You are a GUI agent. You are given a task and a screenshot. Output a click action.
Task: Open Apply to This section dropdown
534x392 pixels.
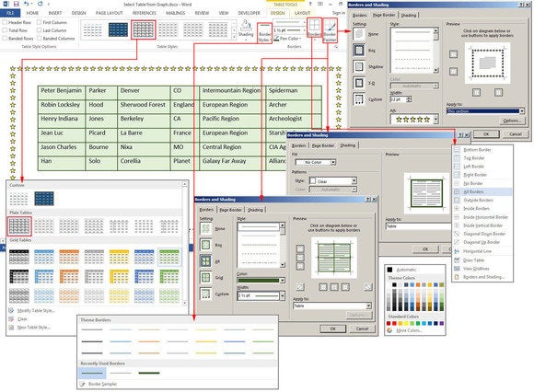[521, 111]
